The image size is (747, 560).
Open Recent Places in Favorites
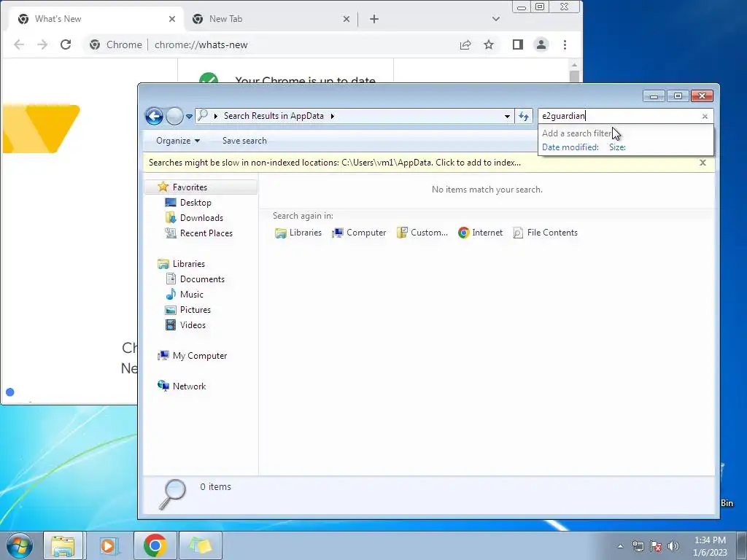(206, 233)
